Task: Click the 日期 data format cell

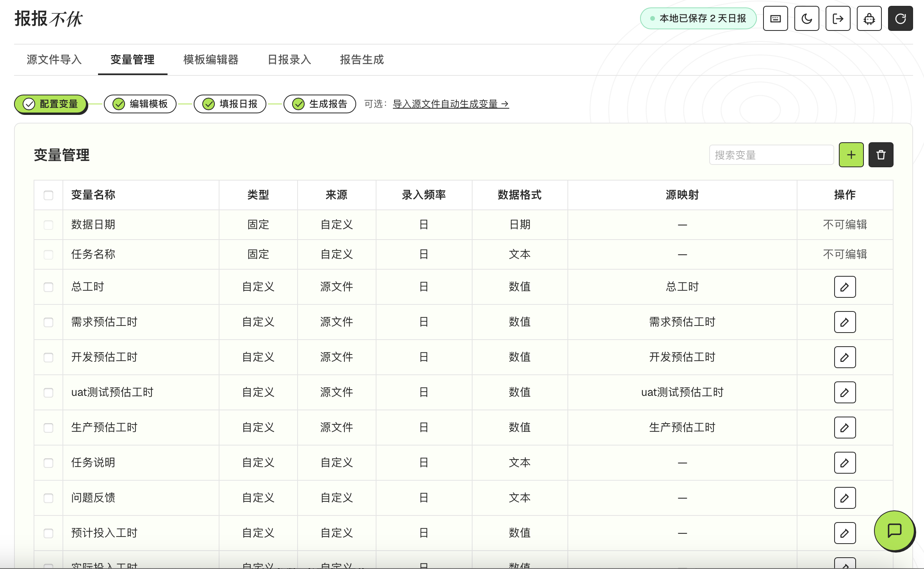Action: tap(519, 224)
